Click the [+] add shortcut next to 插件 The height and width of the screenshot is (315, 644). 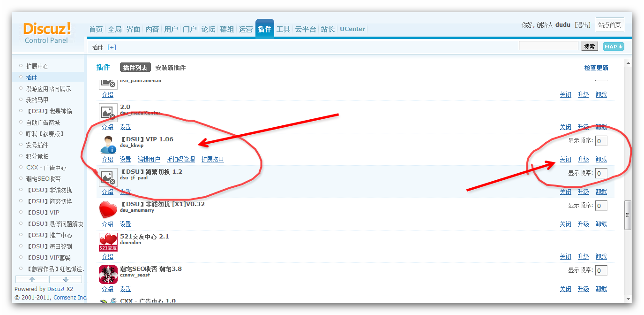click(112, 47)
